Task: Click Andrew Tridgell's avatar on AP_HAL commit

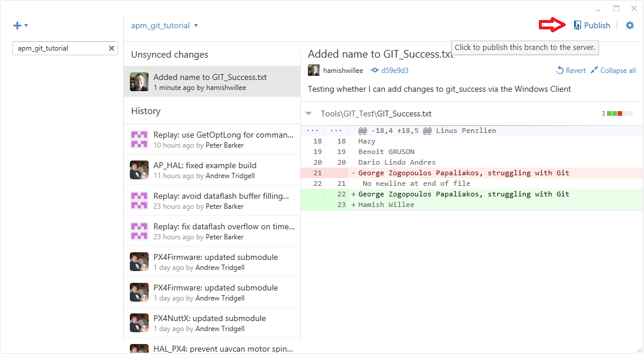Action: point(139,170)
